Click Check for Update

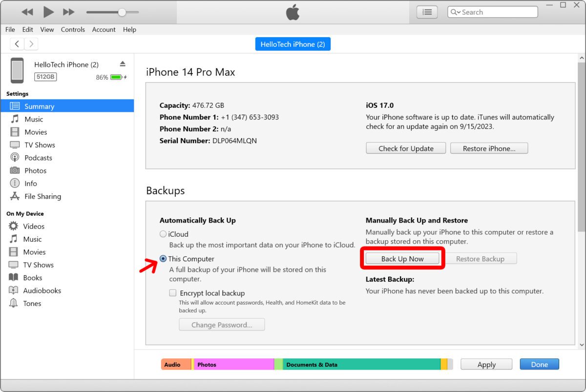405,148
